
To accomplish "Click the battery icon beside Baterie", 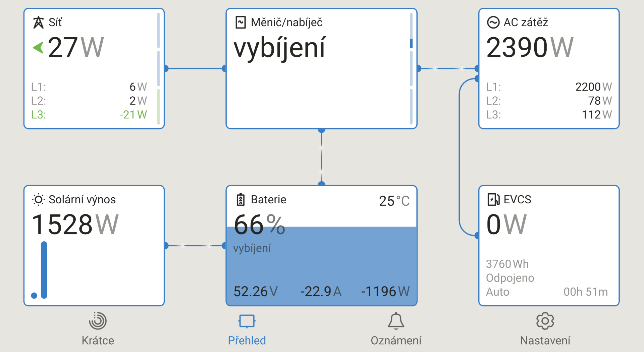I will click(x=240, y=200).
